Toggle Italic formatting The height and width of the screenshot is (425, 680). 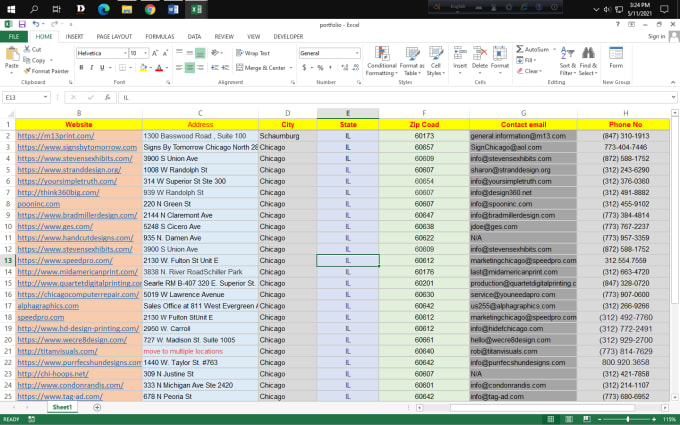pyautogui.click(x=92, y=68)
